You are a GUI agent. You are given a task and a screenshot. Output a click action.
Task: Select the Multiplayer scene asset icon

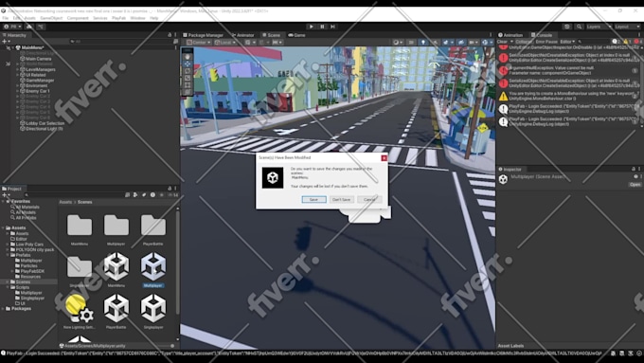click(153, 266)
